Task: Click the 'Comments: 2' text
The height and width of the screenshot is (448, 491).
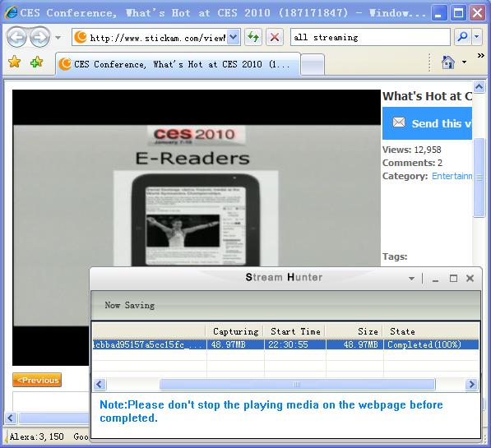Action: coord(412,163)
